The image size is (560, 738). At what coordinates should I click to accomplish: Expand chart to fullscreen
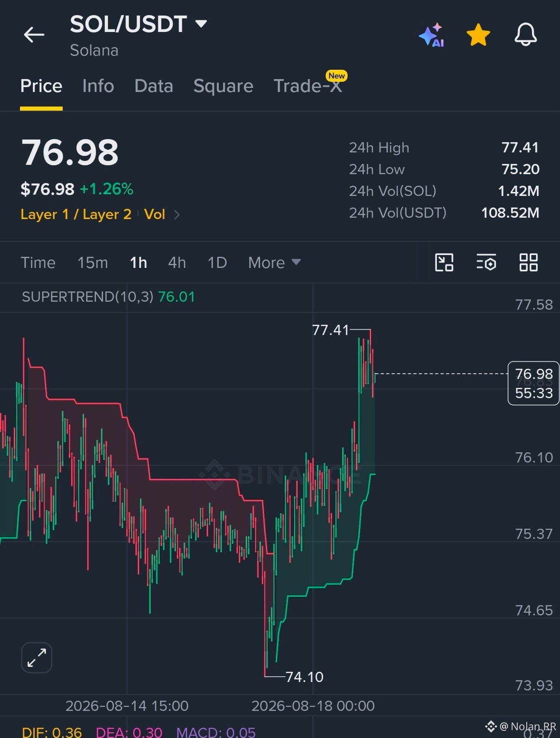click(36, 658)
